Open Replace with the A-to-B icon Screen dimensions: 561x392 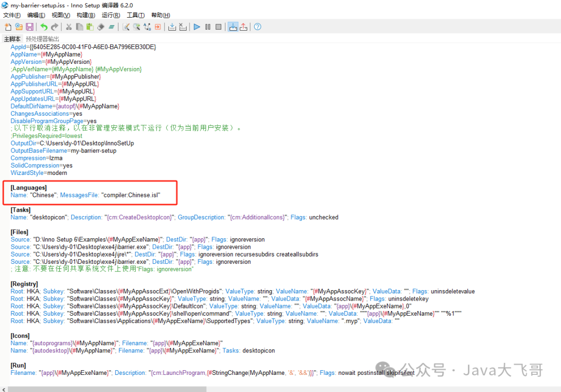[147, 27]
